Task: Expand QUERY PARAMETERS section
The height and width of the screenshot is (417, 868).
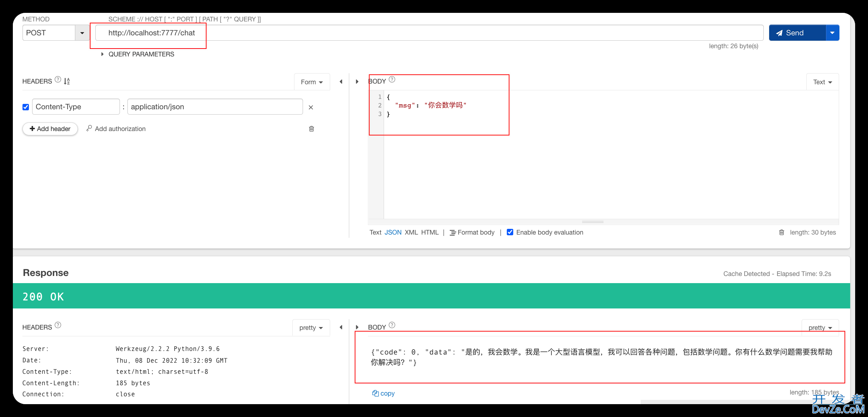Action: (x=138, y=54)
